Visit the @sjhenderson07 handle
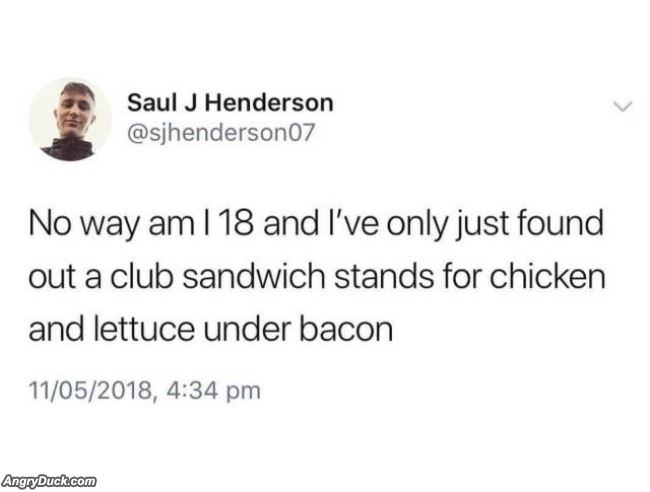This screenshot has width=650, height=492. coord(221,133)
